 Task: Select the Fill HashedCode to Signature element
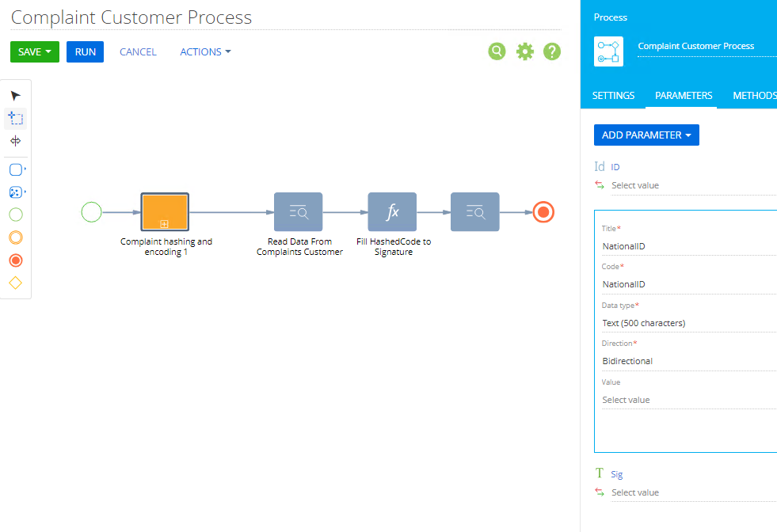coord(392,211)
